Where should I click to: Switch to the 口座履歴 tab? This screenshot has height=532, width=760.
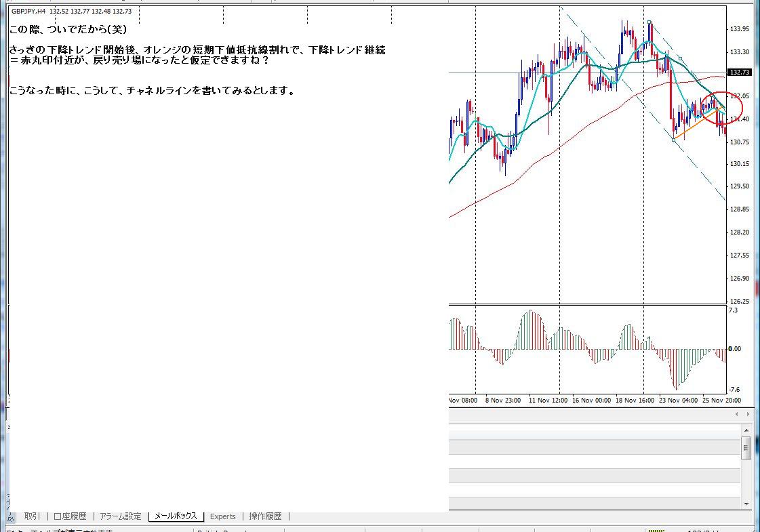[x=71, y=516]
